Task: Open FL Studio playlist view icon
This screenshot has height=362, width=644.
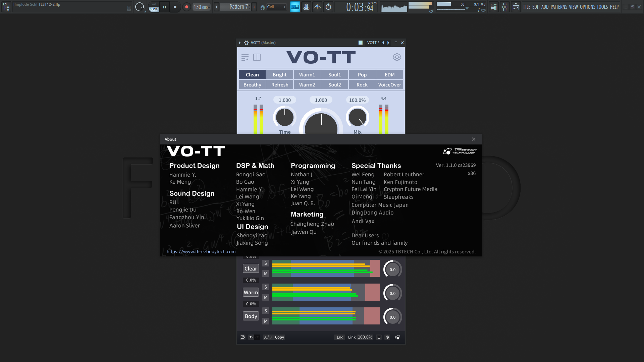Action: coord(494,7)
